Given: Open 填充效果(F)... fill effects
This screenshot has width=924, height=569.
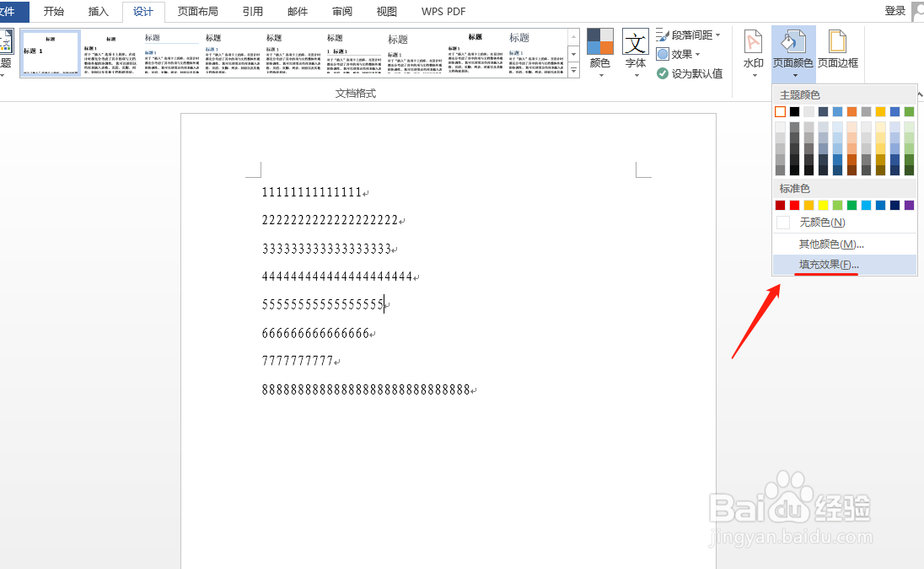Looking at the screenshot, I should [x=845, y=265].
